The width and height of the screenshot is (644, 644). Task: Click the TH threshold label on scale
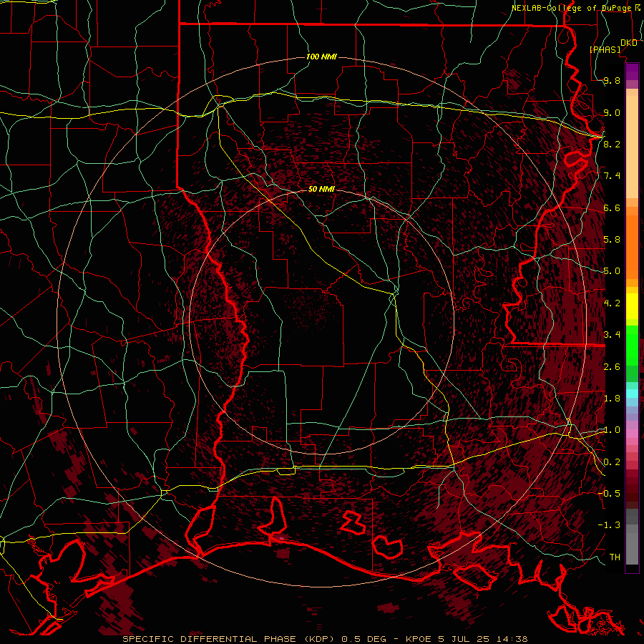tap(615, 557)
